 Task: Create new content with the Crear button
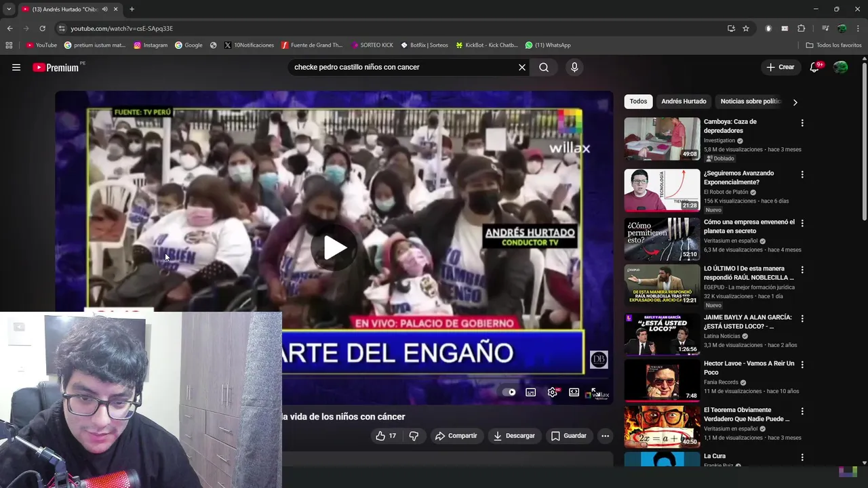tap(780, 67)
